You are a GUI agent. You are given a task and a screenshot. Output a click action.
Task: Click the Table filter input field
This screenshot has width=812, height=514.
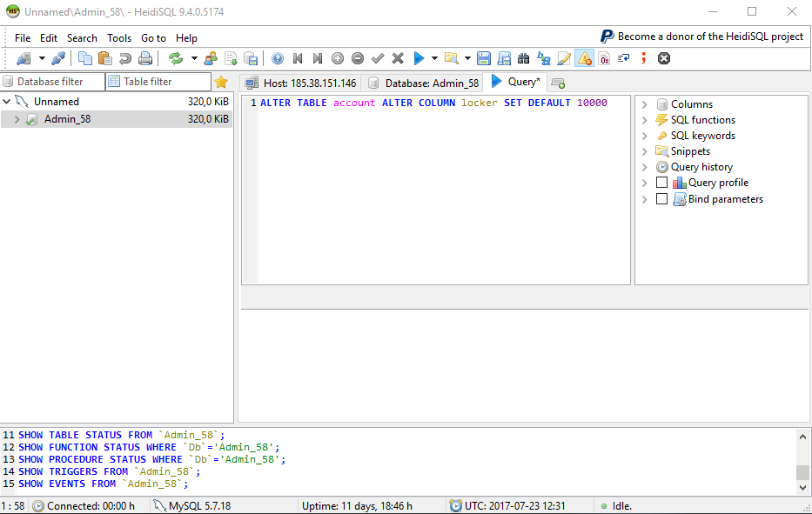point(158,82)
